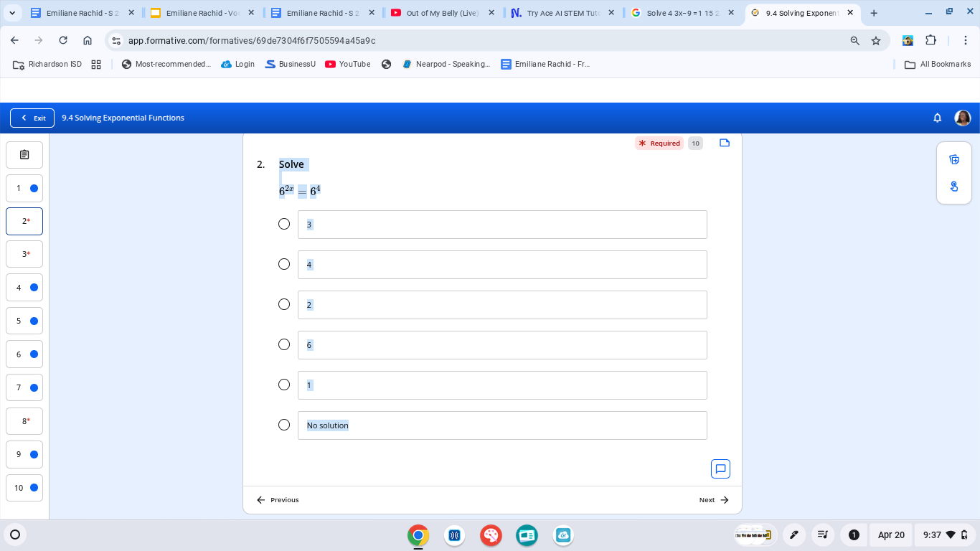Screen dimensions: 980x551
Task: Select the radio button for answer 6
Action: tap(284, 344)
